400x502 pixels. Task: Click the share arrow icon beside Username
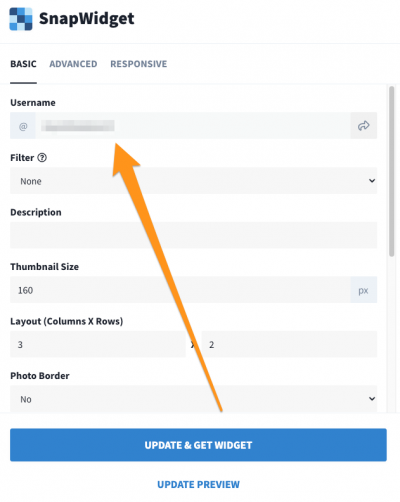point(363,126)
